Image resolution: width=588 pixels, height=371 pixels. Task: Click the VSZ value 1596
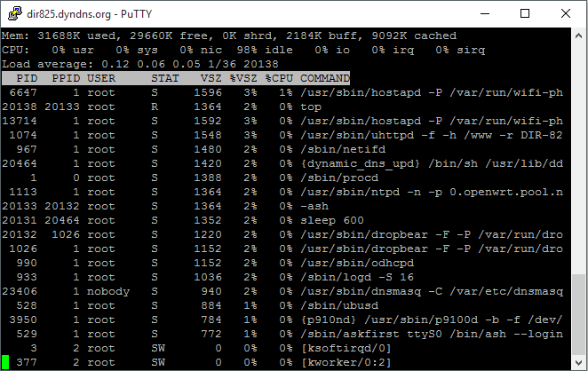point(208,92)
